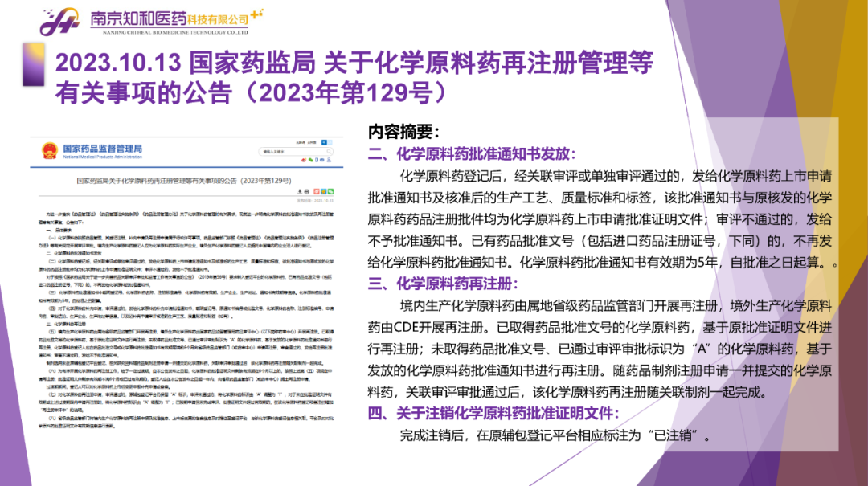Click the national emblem on the NMPA page
Viewport: 868px width, 486px height.
pos(50,151)
